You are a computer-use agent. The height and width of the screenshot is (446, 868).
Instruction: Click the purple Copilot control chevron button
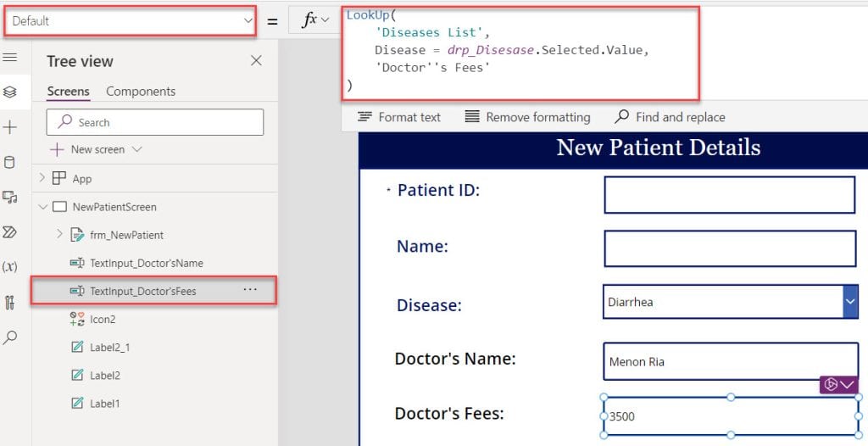(838, 384)
